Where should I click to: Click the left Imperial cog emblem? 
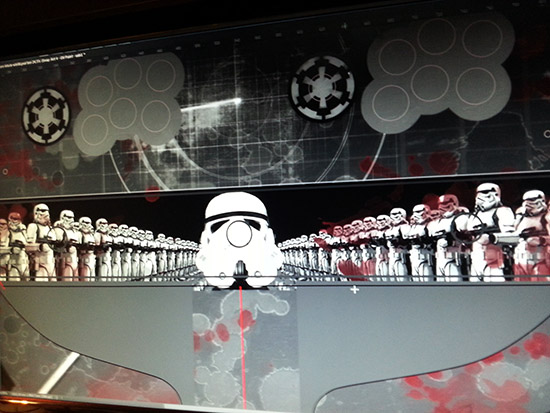(x=46, y=116)
